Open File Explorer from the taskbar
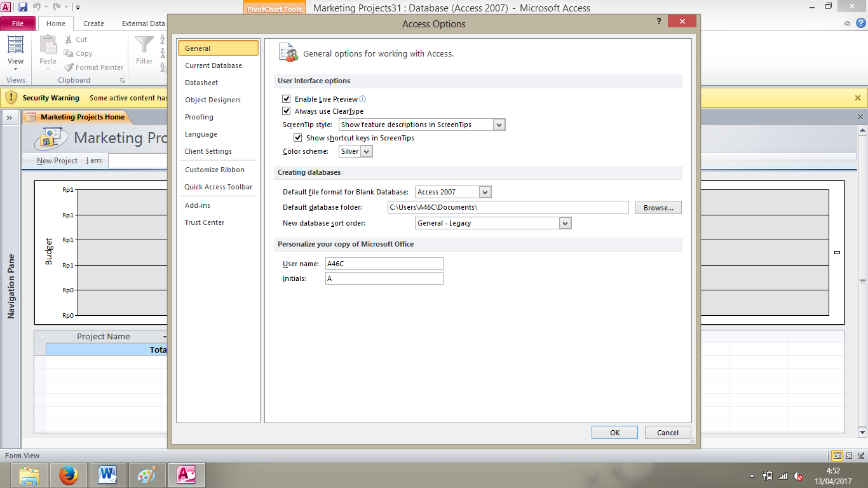Image resolution: width=868 pixels, height=488 pixels. tap(29, 475)
